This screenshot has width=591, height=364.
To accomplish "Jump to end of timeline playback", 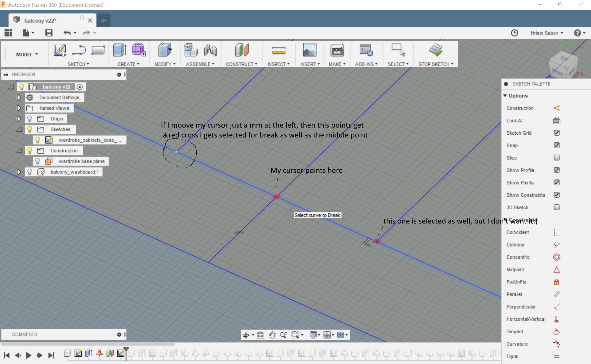I will click(x=51, y=355).
